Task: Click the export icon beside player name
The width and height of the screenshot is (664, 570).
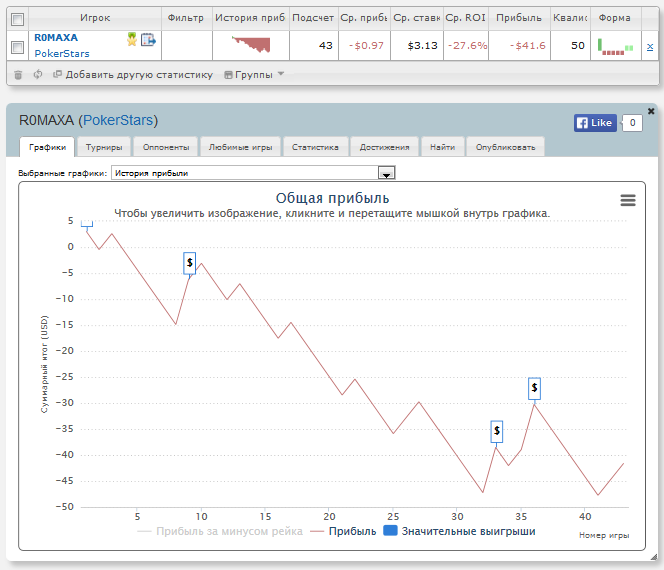Action: pos(148,40)
